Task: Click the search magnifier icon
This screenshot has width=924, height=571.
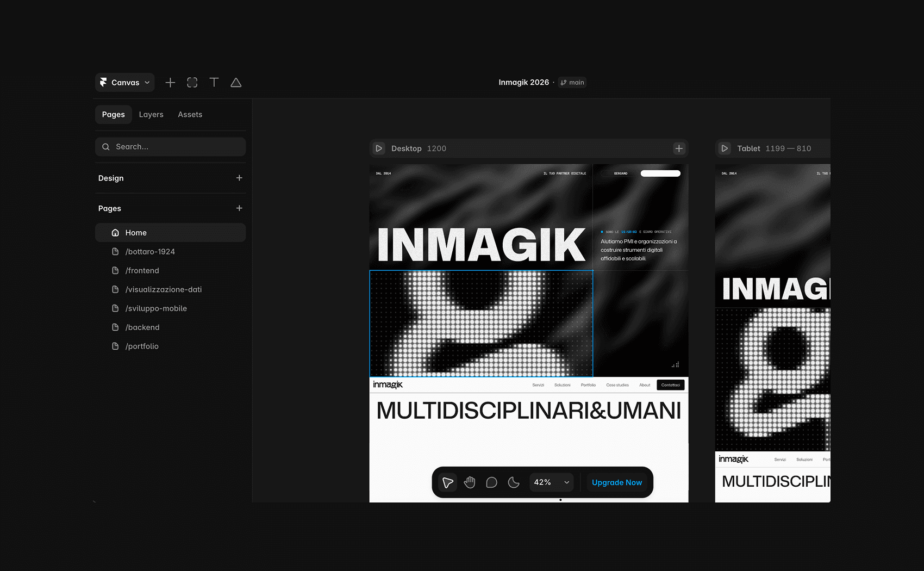Action: (106, 147)
